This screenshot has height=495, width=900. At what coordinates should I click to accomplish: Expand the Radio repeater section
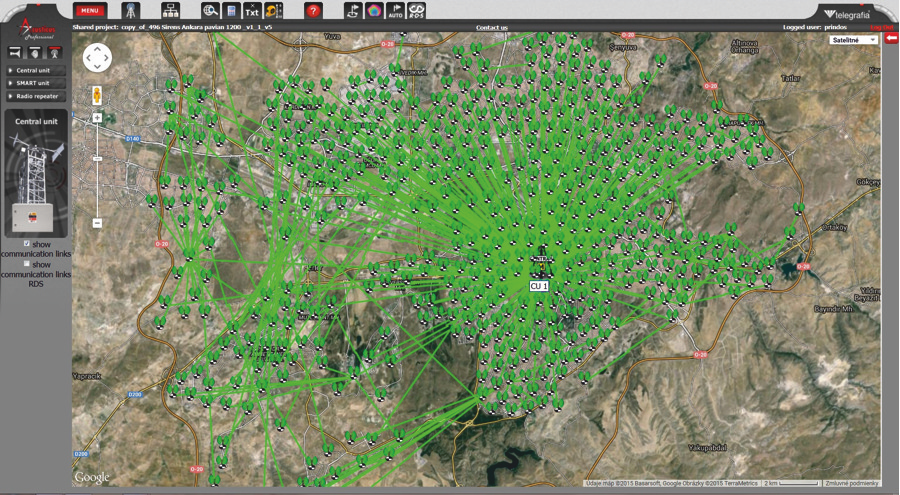pos(35,96)
